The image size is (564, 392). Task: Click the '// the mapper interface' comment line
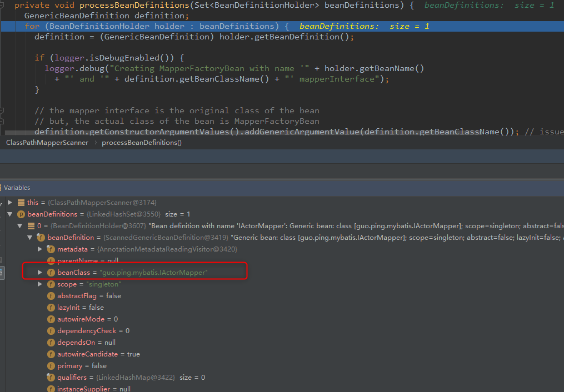coord(177,110)
